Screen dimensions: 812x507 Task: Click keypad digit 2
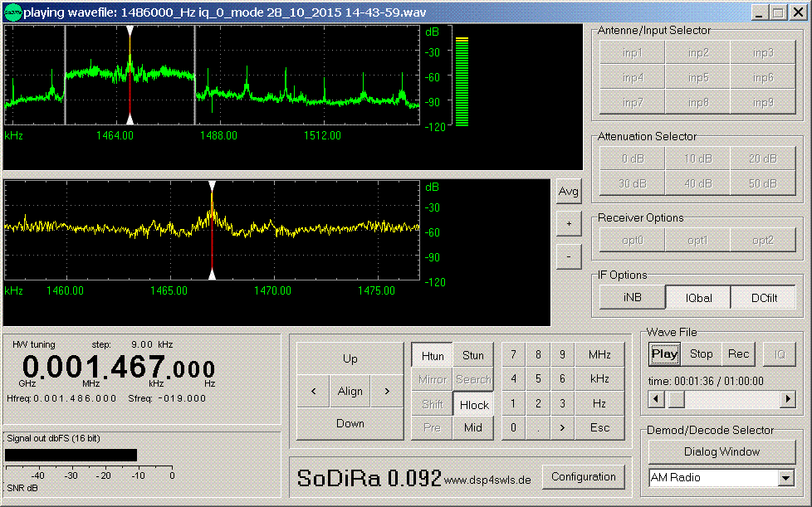click(x=538, y=403)
